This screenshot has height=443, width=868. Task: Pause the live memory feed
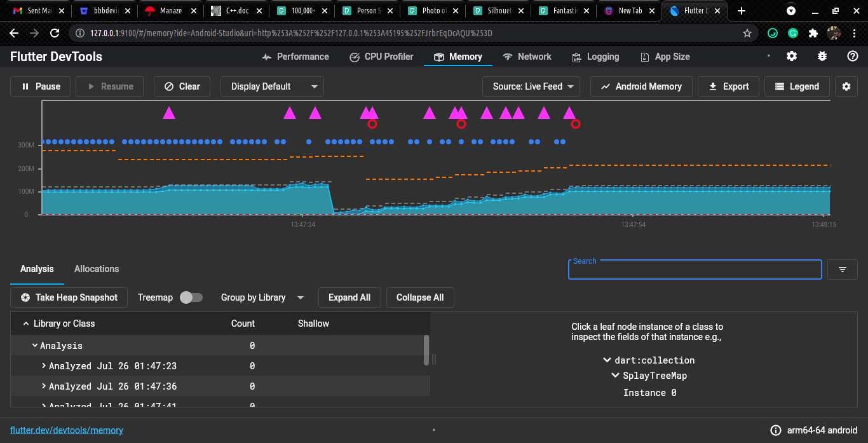[x=39, y=86]
